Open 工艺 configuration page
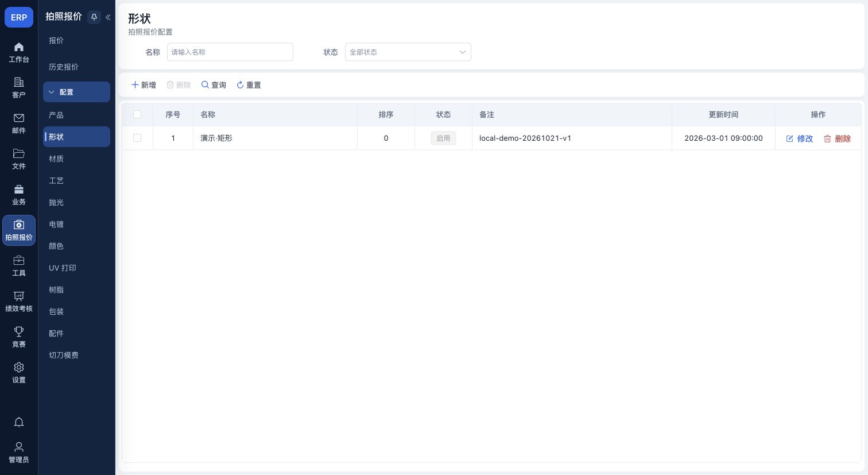This screenshot has width=868, height=475. point(76,180)
